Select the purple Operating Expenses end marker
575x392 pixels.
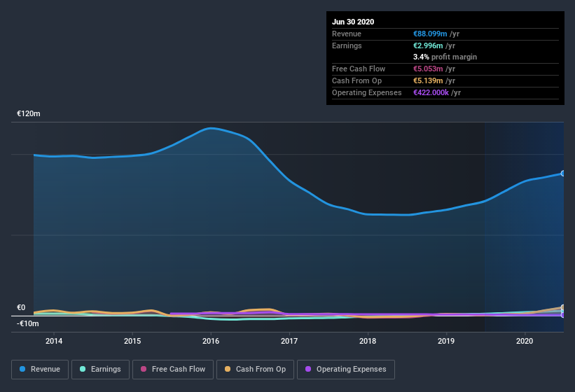563,315
